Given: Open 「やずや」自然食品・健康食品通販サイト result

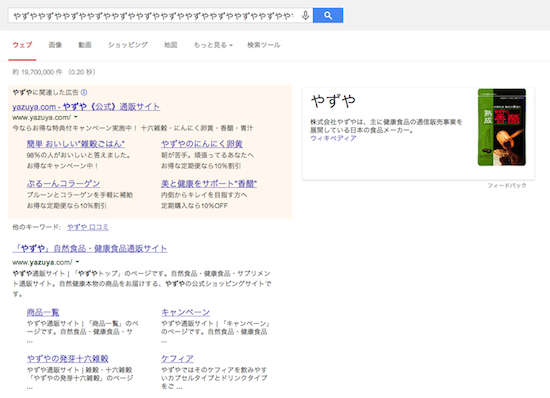Looking at the screenshot, I should click(90, 249).
